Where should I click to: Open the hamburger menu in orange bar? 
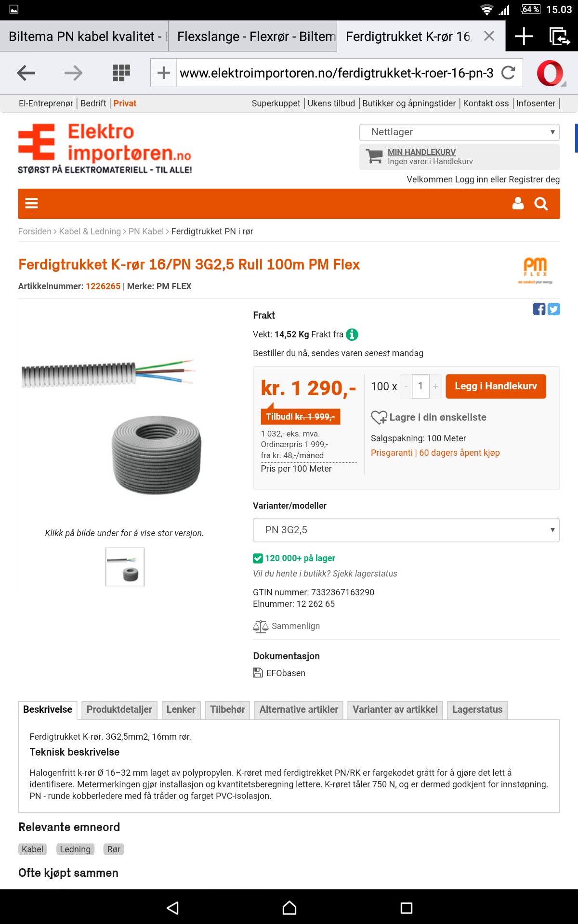click(x=31, y=204)
